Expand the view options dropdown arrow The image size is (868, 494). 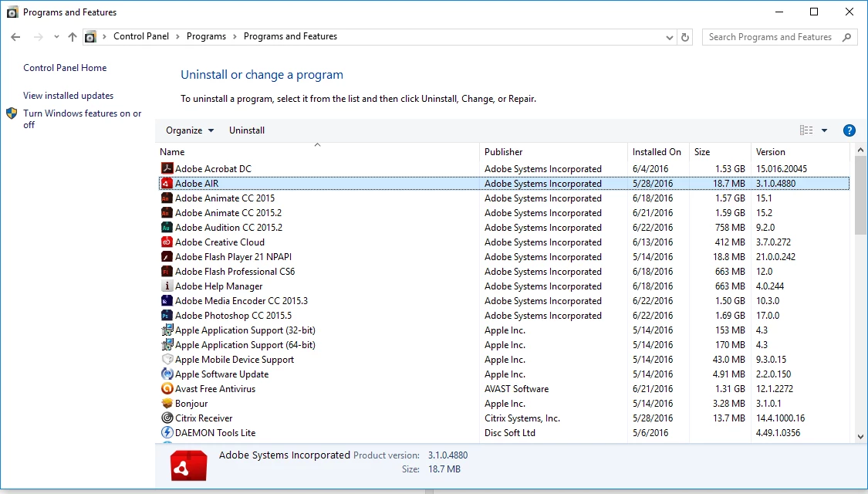(x=824, y=130)
